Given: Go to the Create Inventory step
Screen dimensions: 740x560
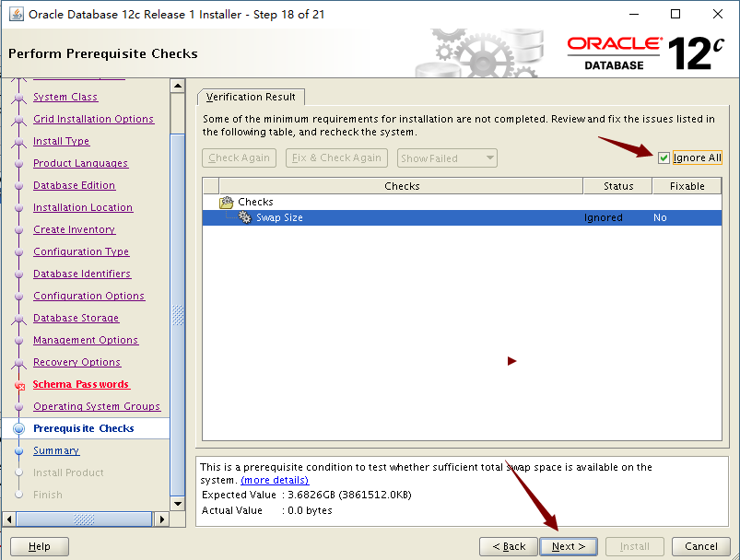Looking at the screenshot, I should [x=74, y=229].
